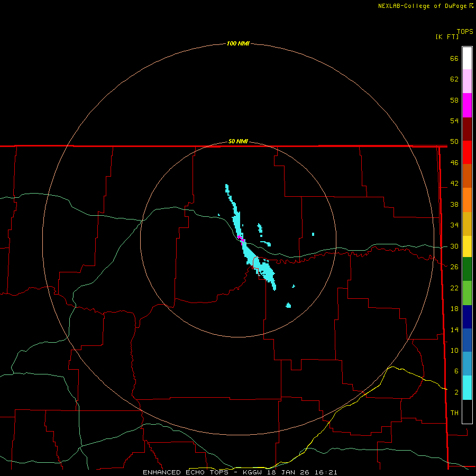Click the 100 NMI range ring label
The height and width of the screenshot is (476, 476).
(x=238, y=43)
